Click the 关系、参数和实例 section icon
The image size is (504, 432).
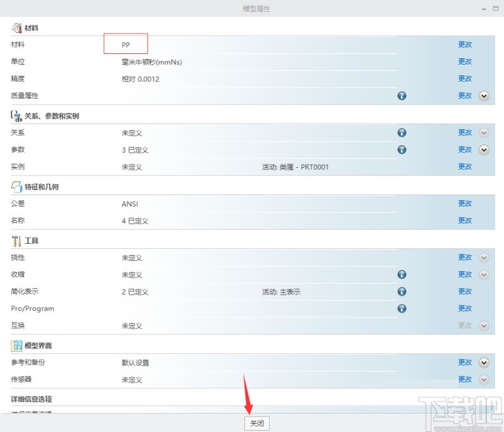[x=16, y=116]
